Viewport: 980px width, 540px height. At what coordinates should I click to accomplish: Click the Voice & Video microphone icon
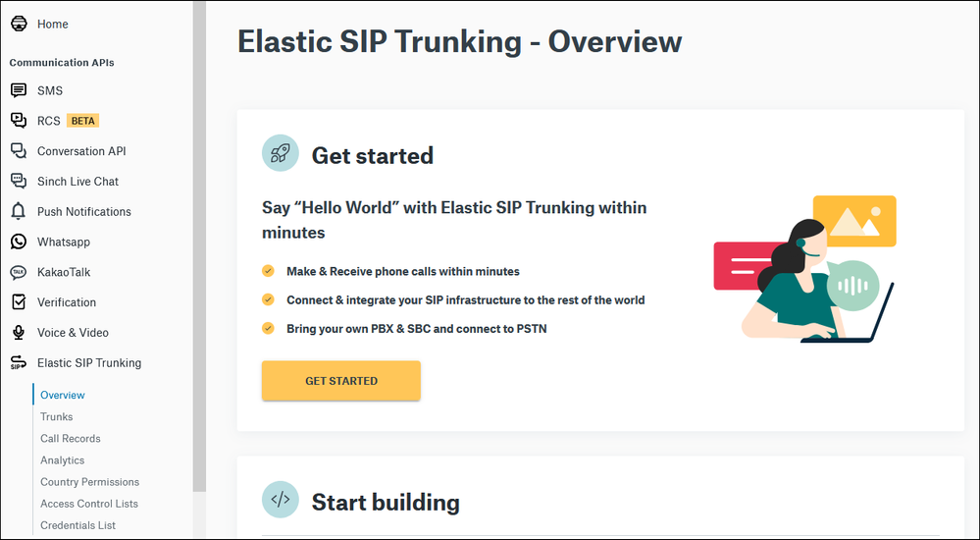coord(19,332)
